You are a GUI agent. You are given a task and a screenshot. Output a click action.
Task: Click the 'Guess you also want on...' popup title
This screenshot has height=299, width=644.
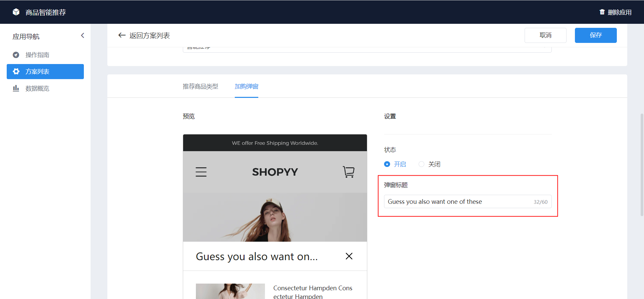257,256
